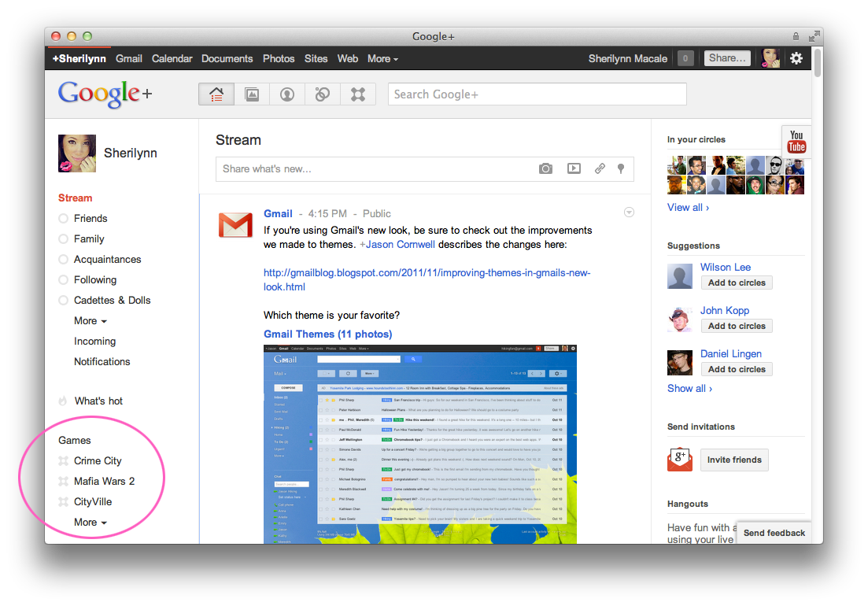Open Gmail in top navigation bar
Viewport: 868px width, 606px height.
[129, 59]
